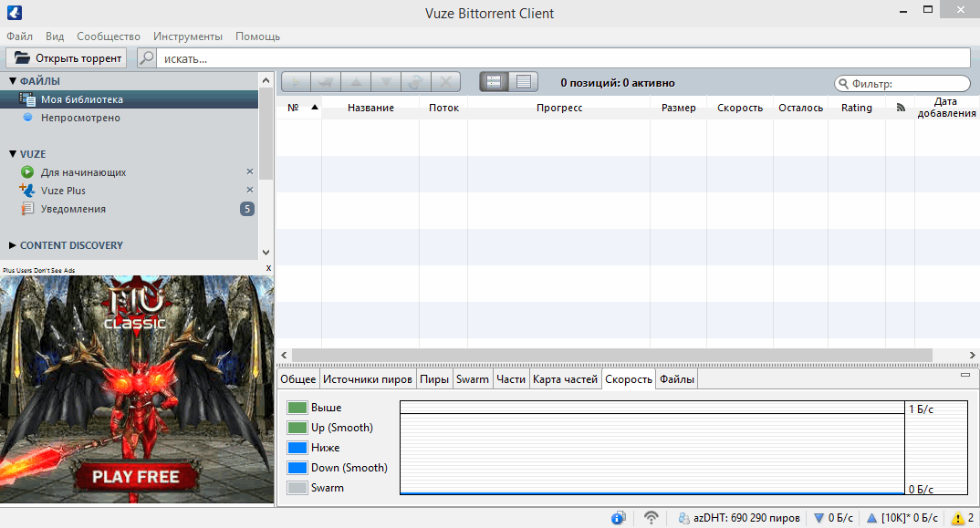Image resolution: width=980 pixels, height=528 pixels.
Task: Open Для начинающих in the sidebar
Action: coord(129,171)
